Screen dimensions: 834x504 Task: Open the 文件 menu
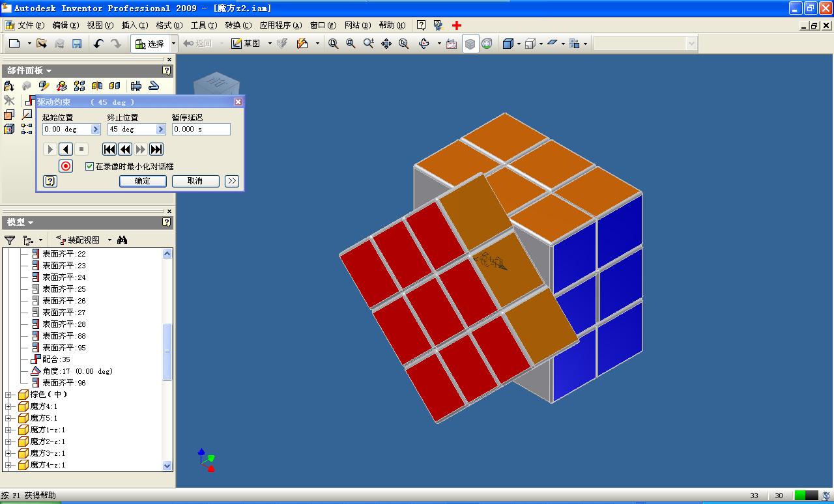[x=31, y=25]
